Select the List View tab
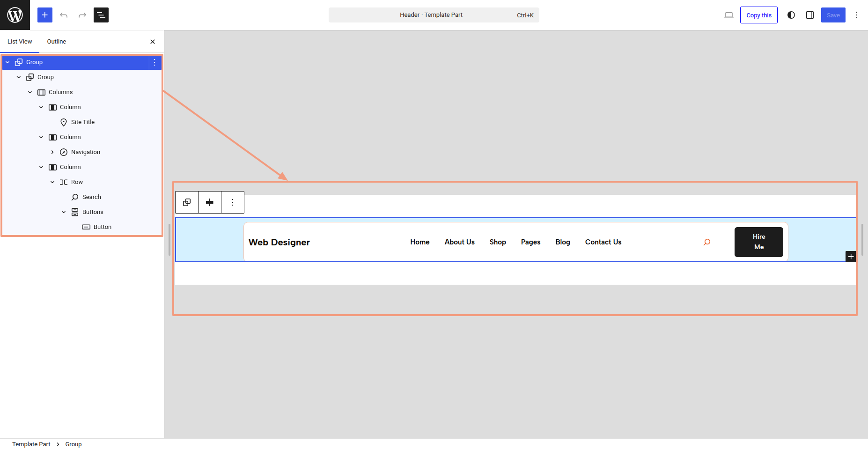The width and height of the screenshot is (868, 450). point(20,42)
